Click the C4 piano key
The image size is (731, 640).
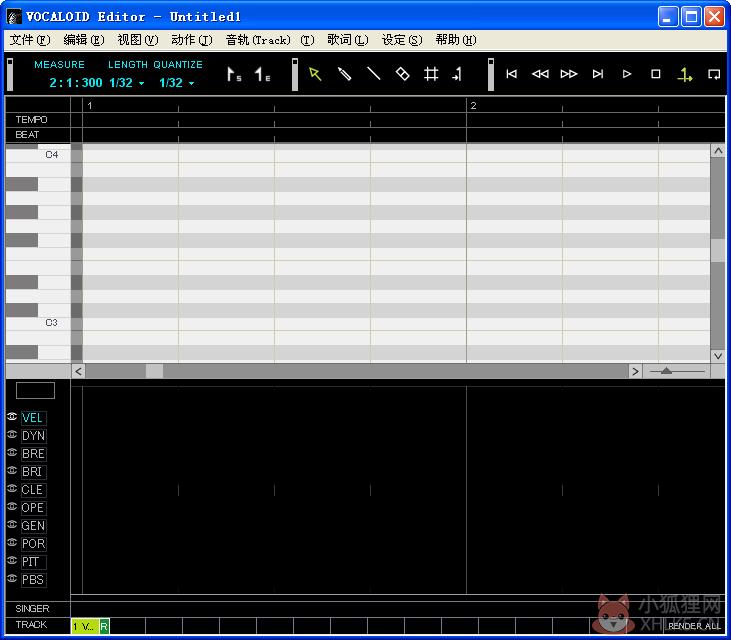(x=38, y=155)
